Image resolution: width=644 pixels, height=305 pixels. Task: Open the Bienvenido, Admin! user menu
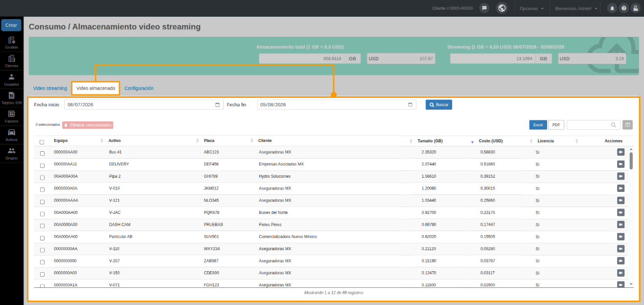click(576, 8)
